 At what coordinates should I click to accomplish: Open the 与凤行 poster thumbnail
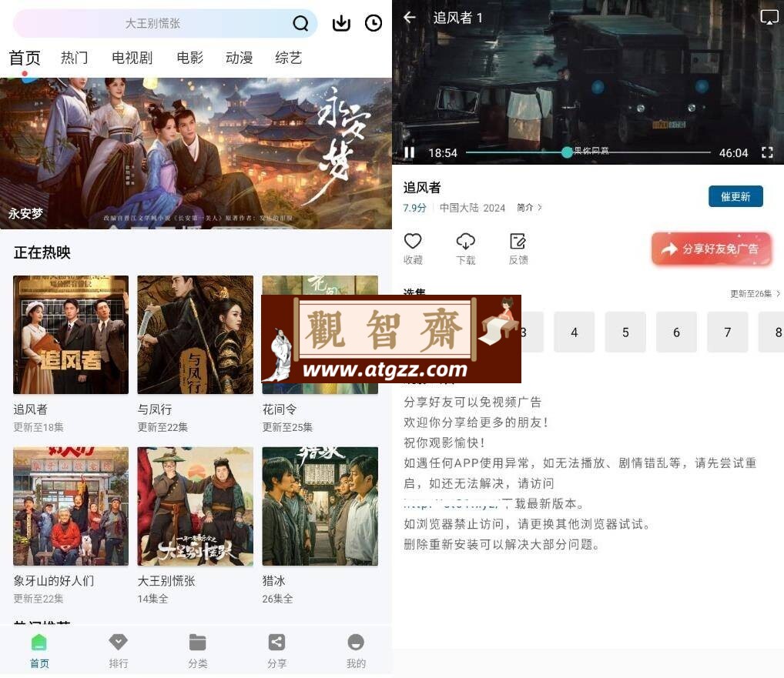[x=195, y=335]
